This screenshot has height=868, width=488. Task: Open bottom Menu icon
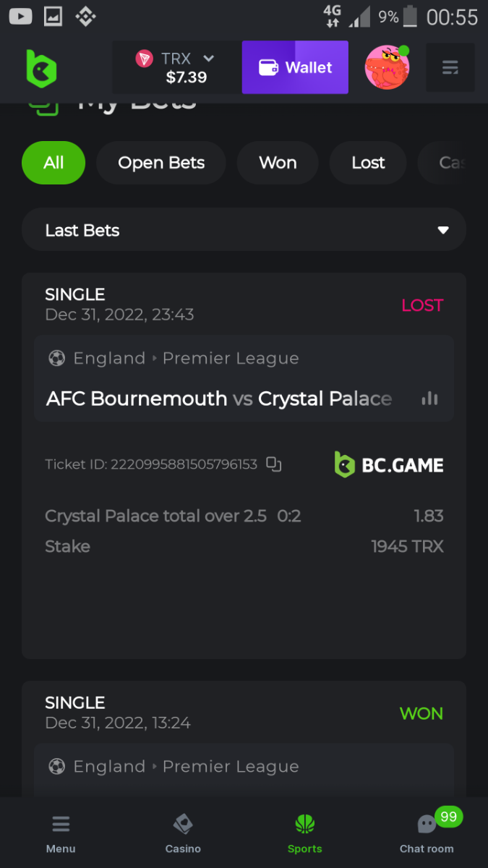coord(61,833)
